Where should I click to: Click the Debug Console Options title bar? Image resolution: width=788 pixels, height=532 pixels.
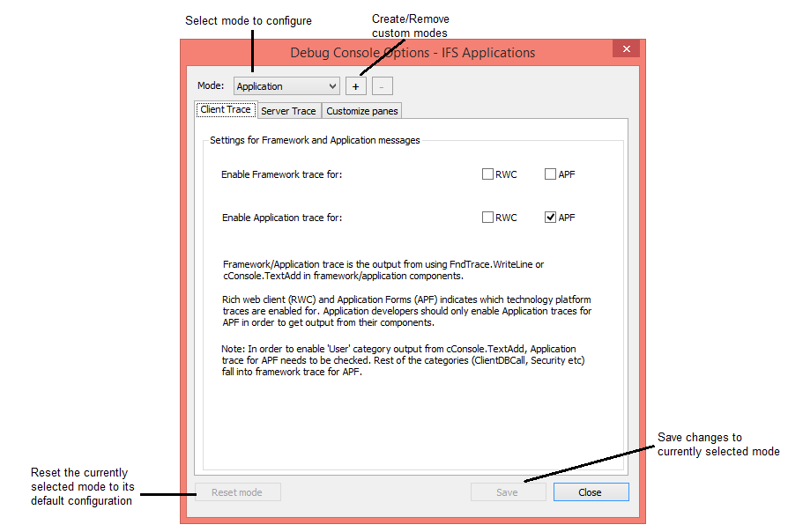point(413,53)
